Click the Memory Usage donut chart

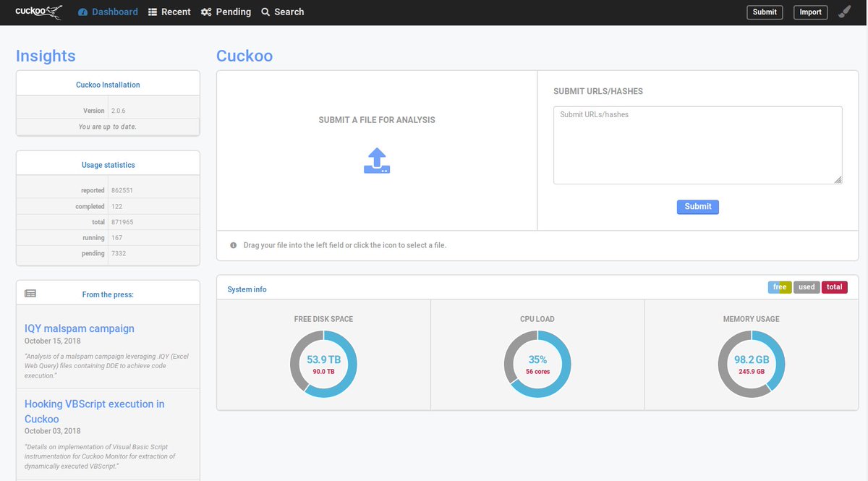[752, 364]
